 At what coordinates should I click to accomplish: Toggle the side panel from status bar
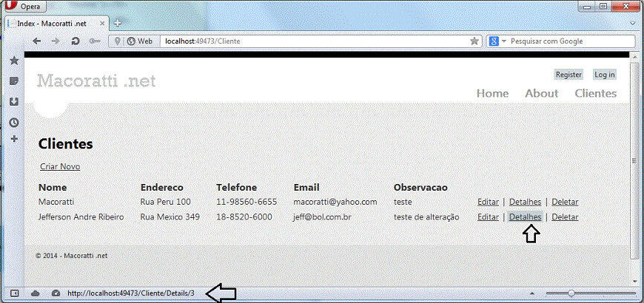[15, 293]
